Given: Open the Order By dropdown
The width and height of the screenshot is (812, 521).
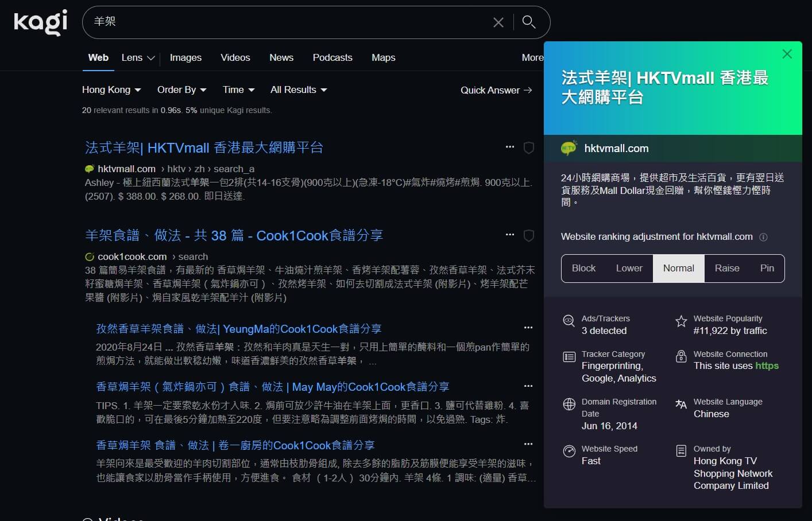Looking at the screenshot, I should tap(181, 90).
